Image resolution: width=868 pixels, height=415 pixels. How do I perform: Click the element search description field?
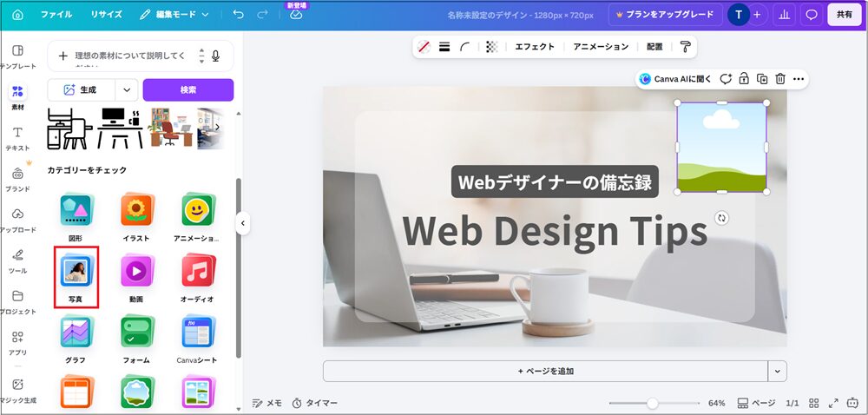pos(130,56)
